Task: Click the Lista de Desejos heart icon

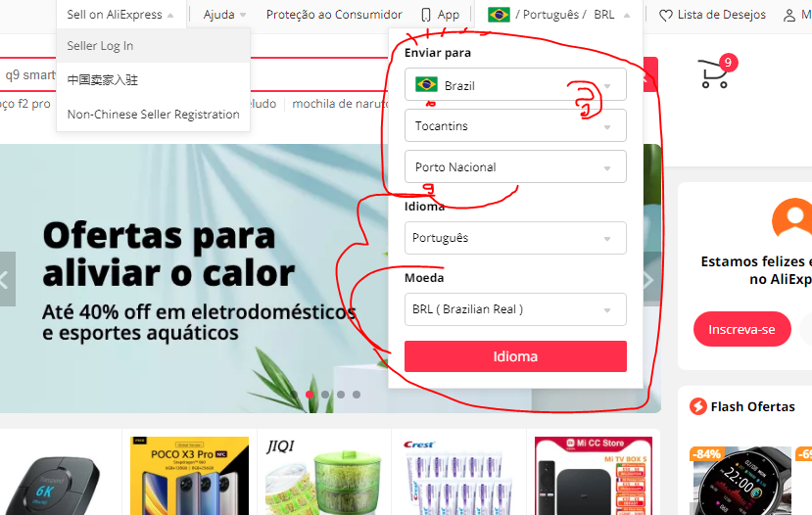Action: 665,15
